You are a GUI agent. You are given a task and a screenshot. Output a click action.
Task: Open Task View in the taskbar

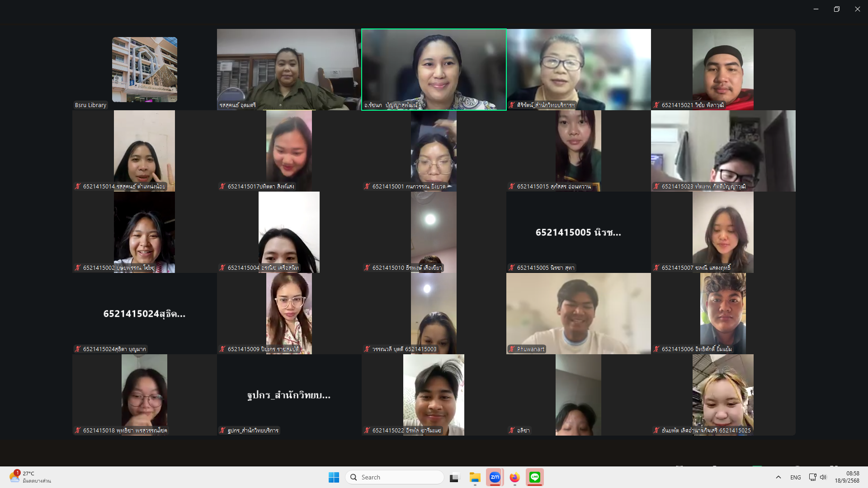[x=454, y=477]
